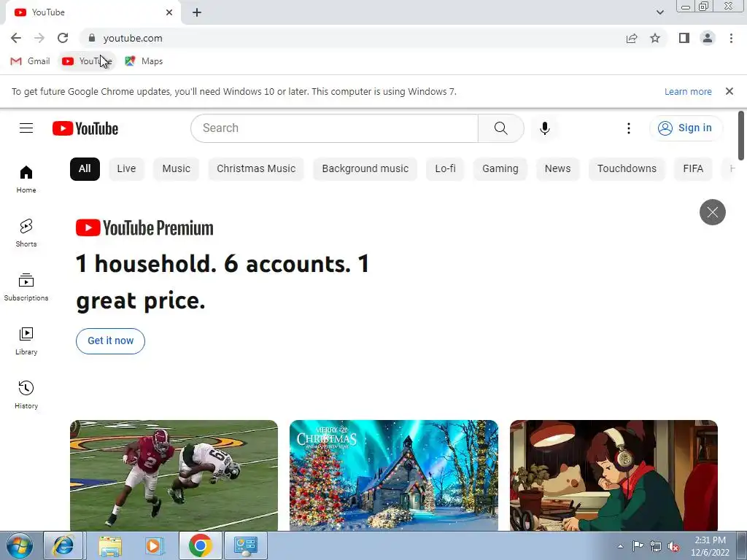Show hidden system tray icons arrow

pyautogui.click(x=620, y=546)
